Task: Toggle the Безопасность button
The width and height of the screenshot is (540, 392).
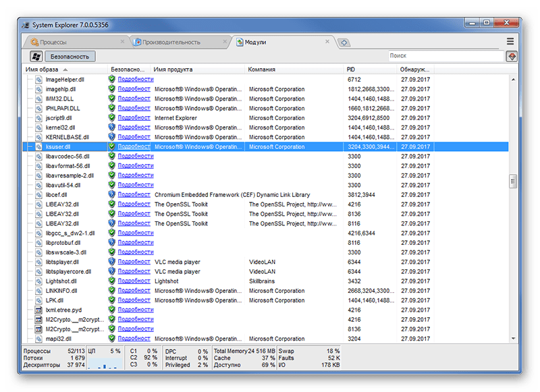Action: click(x=70, y=57)
